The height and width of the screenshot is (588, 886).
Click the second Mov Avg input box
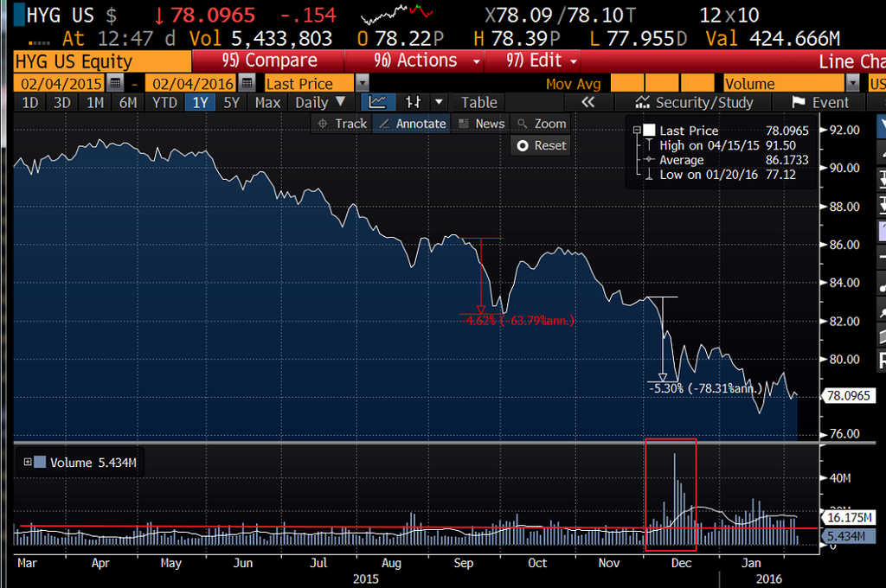point(662,83)
